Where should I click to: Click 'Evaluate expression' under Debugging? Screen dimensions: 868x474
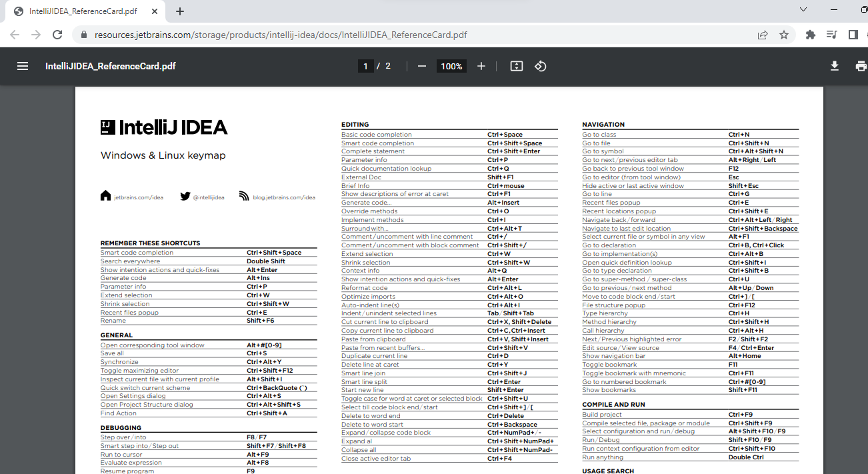click(131, 463)
